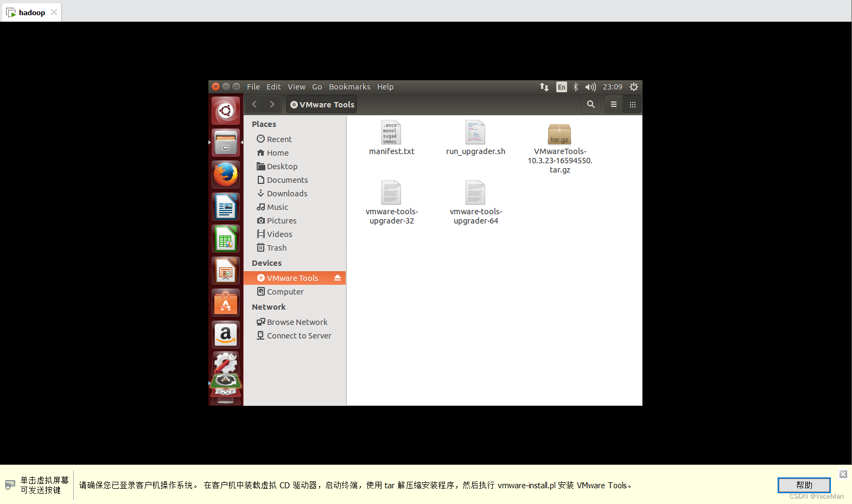Open the sound volume indicator
This screenshot has height=504, width=852.
point(590,87)
